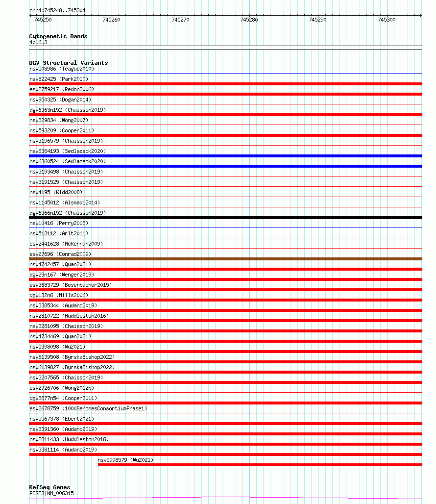Click the red bar below nsv5998579

(x=260, y=464)
